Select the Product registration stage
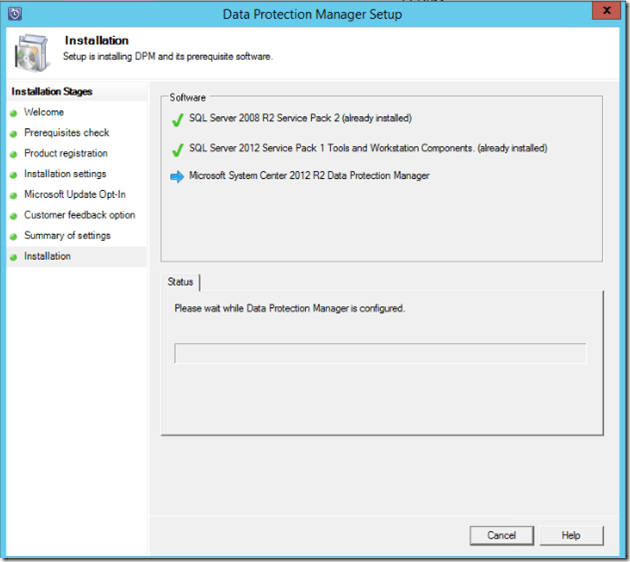Image resolution: width=630 pixels, height=562 pixels. pos(65,154)
